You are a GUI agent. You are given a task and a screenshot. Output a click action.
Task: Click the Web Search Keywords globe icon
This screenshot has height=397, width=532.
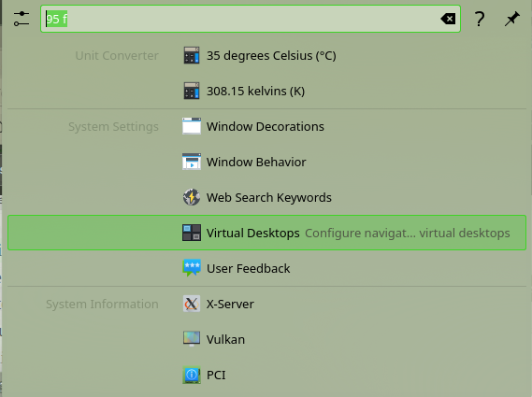pos(192,197)
